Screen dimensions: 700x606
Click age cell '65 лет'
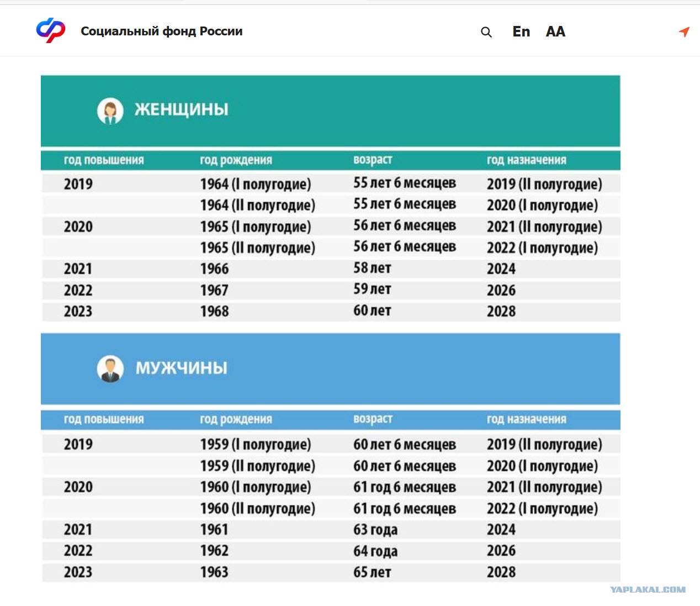tap(372, 572)
